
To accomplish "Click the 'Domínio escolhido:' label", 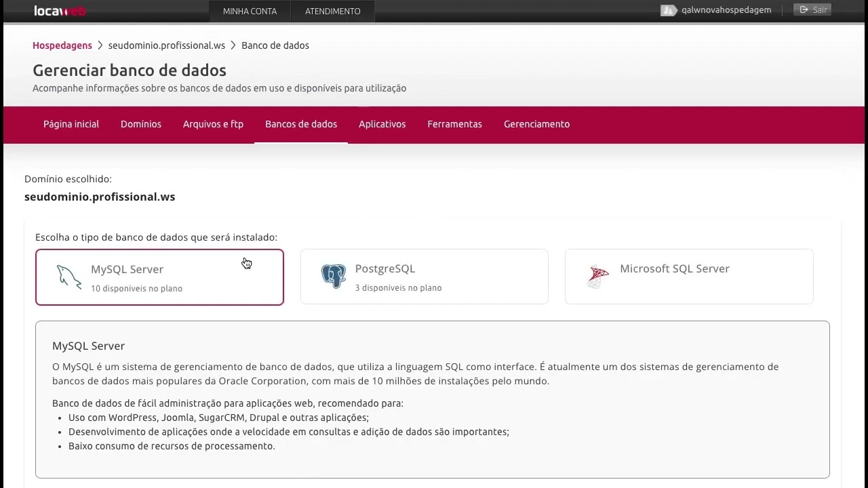I will tap(68, 180).
